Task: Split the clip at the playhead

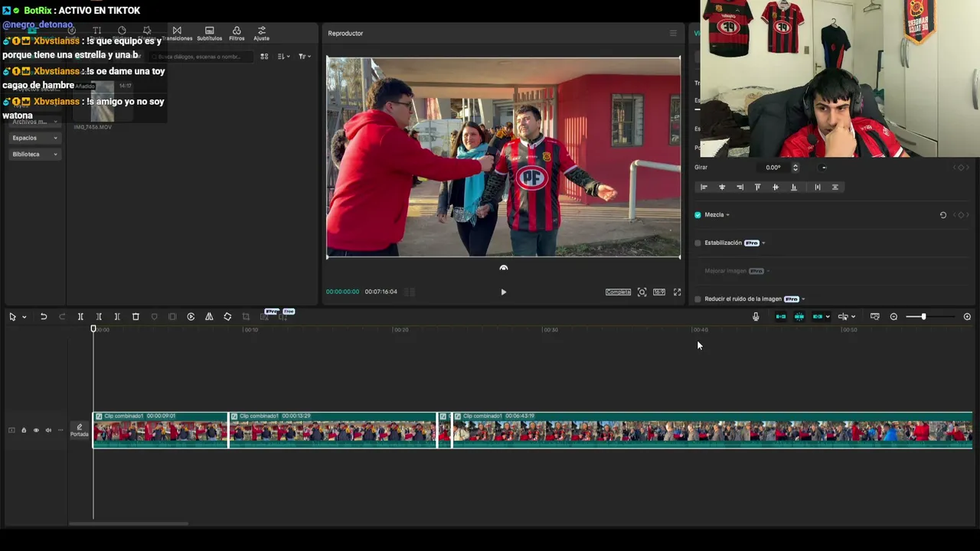Action: (80, 317)
